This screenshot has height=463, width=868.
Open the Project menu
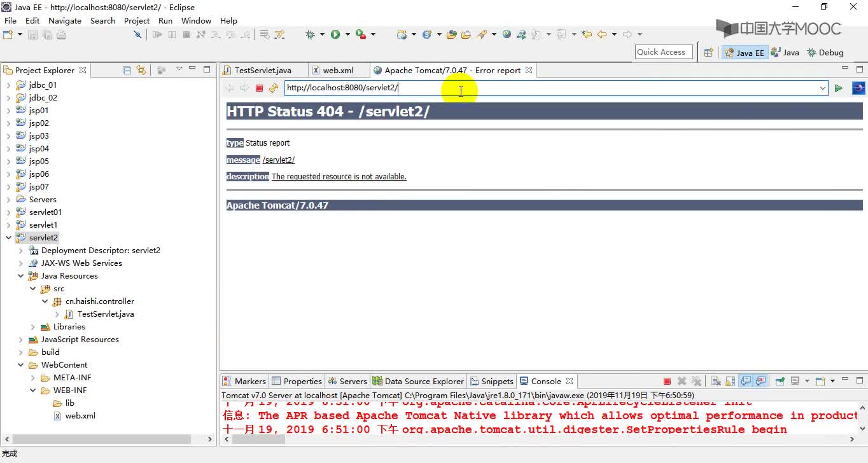point(137,20)
